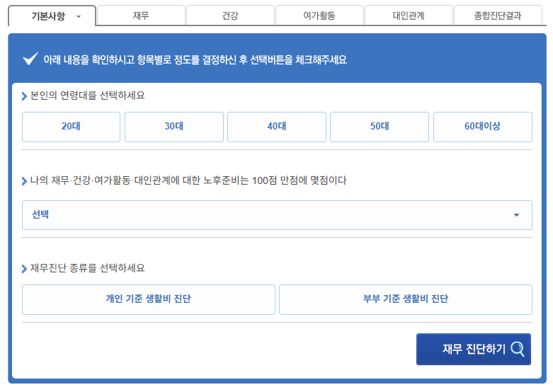The width and height of the screenshot is (553, 392).
Task: Expand the arrow beside 기본사항 tab
Action: pyautogui.click(x=79, y=16)
